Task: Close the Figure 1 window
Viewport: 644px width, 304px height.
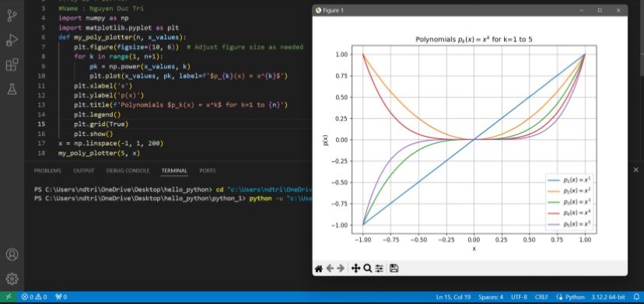Action: pos(618,10)
